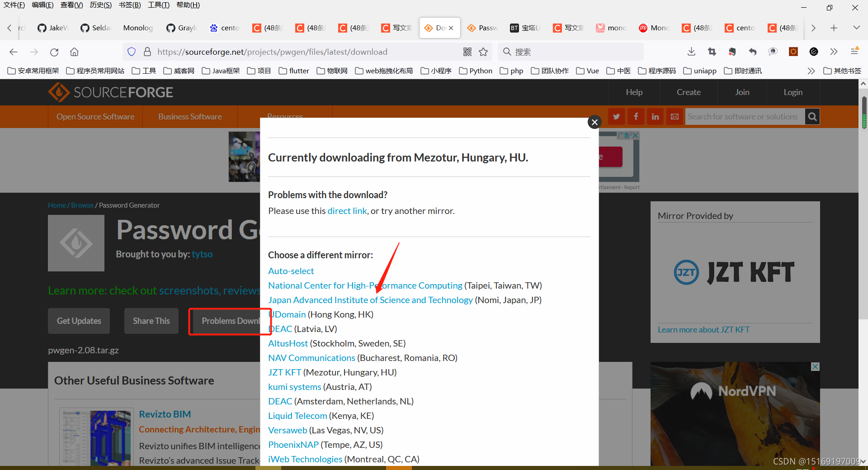Open the Vue bookmarks folder
Viewport: 868px width, 470px height.
click(x=587, y=71)
